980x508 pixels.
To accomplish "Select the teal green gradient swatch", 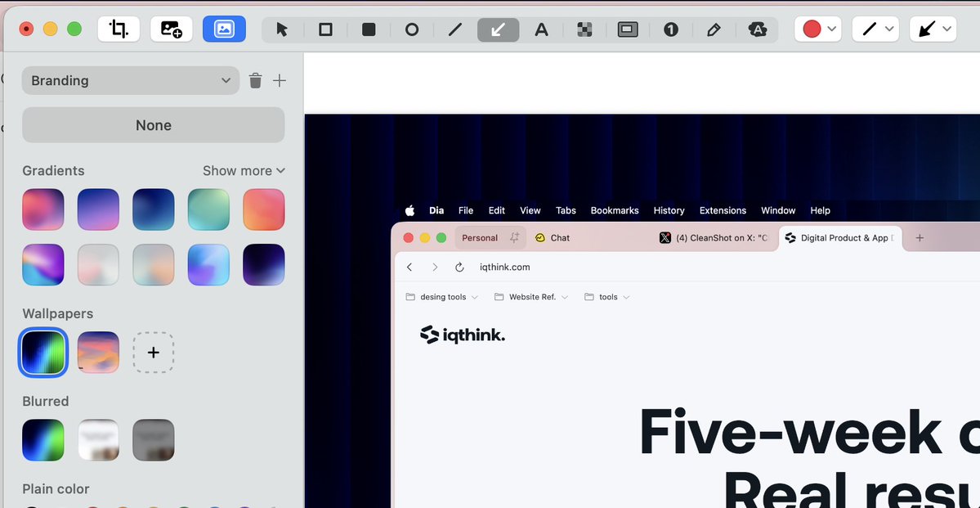I will (x=208, y=209).
